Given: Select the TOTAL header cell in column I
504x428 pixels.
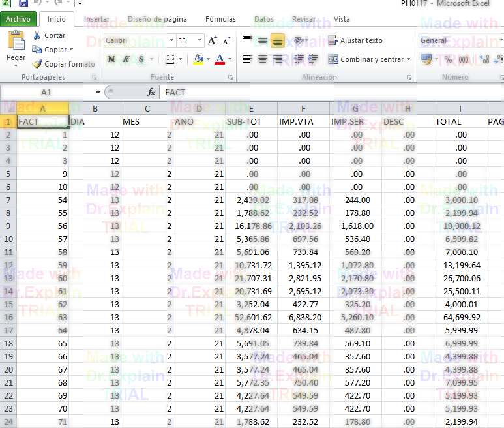Looking at the screenshot, I should [460, 121].
